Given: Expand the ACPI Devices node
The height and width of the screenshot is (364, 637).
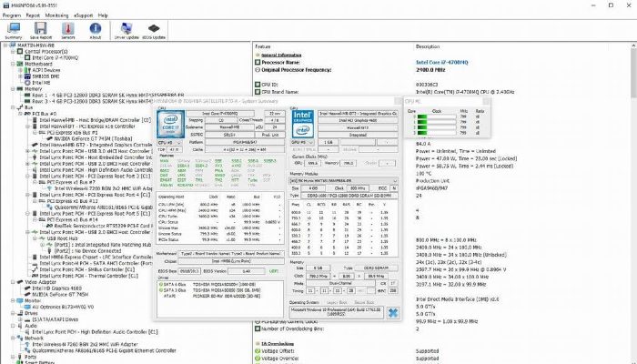Looking at the screenshot, I should point(20,70).
